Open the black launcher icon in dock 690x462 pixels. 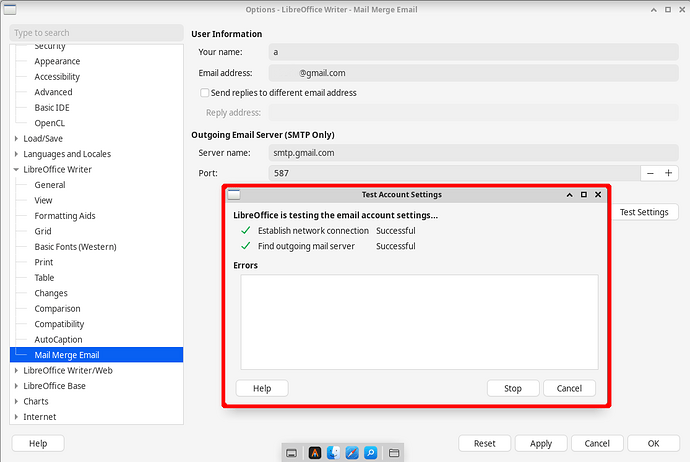click(x=315, y=453)
